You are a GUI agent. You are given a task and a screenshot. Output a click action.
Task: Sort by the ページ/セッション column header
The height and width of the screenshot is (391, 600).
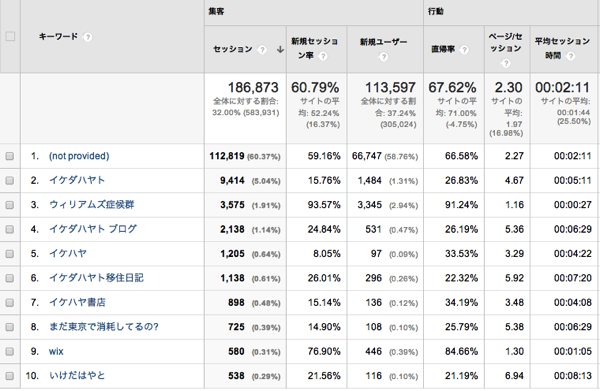pyautogui.click(x=505, y=43)
